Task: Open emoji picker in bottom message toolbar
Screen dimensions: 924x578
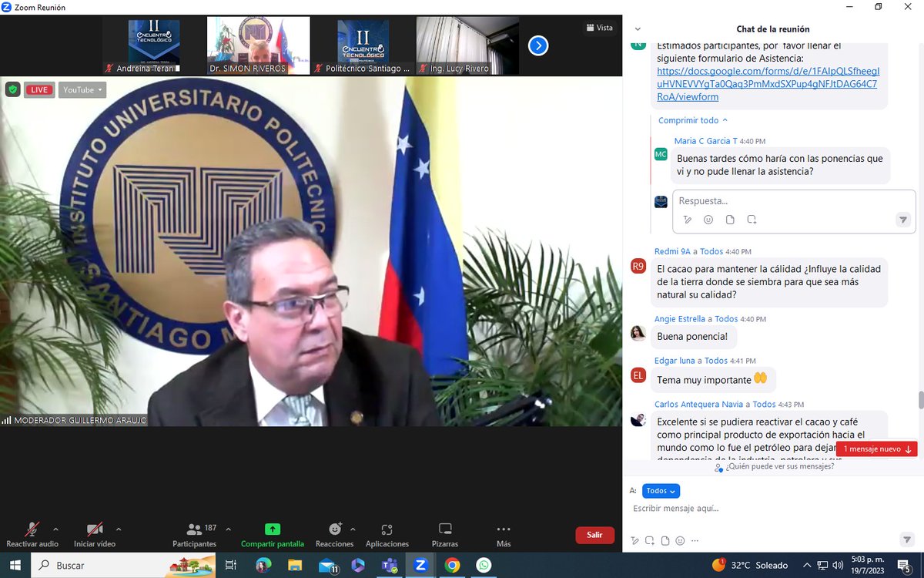Action: 680,540
